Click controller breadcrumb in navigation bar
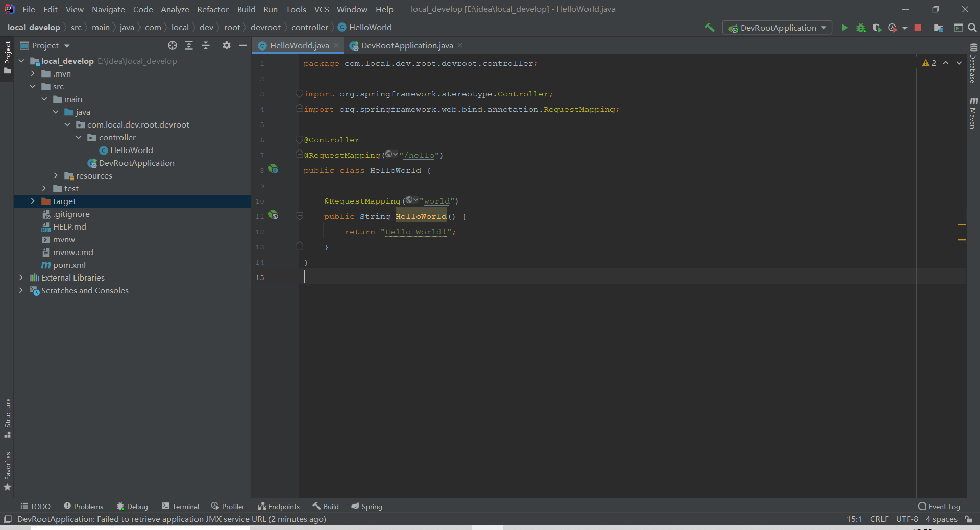The image size is (980, 530). [x=309, y=27]
